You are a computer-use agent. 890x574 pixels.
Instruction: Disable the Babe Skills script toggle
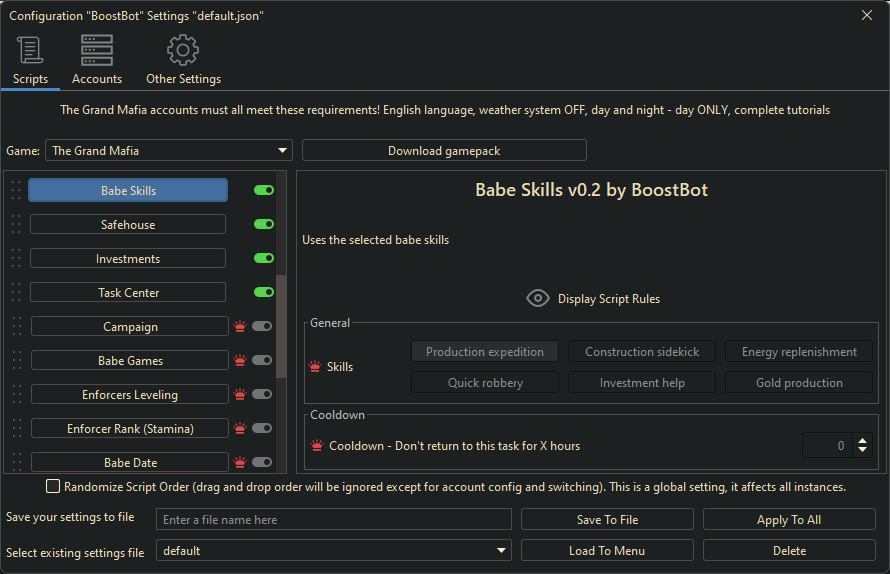click(264, 190)
